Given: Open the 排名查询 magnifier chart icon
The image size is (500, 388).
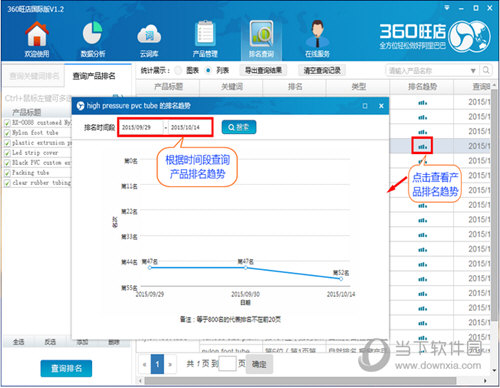Looking at the screenshot, I should point(261,39).
